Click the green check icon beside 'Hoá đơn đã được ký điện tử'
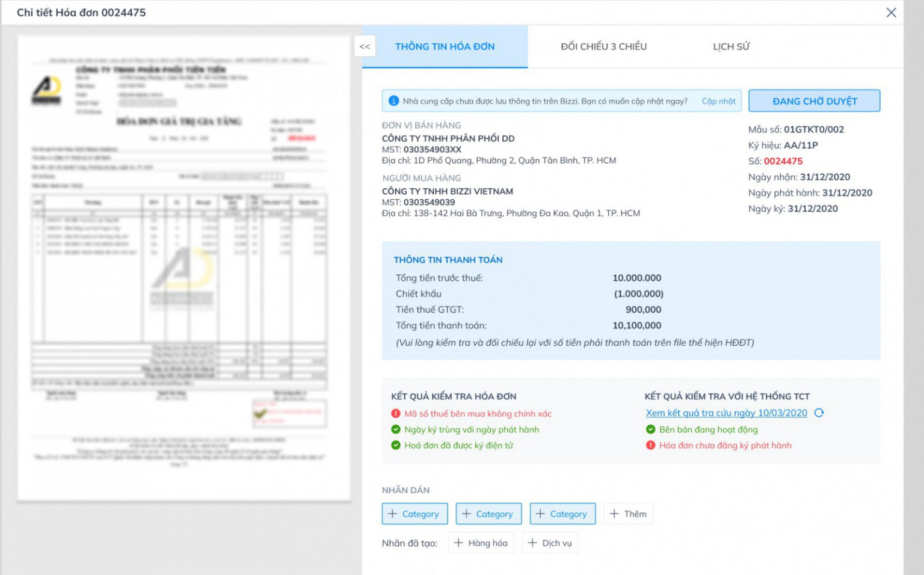The height and width of the screenshot is (575, 924). (395, 446)
